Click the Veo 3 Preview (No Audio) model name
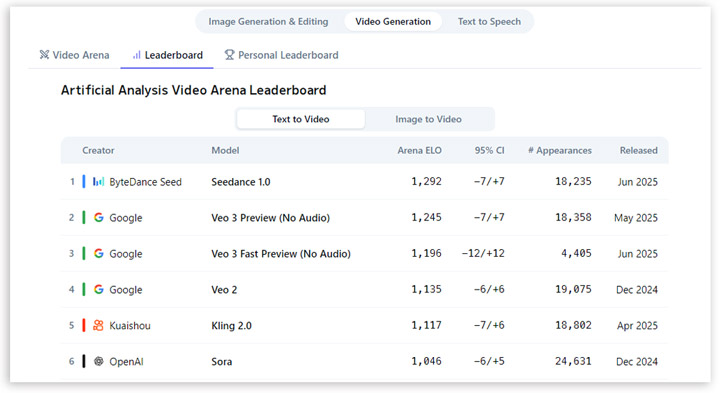 (x=270, y=218)
